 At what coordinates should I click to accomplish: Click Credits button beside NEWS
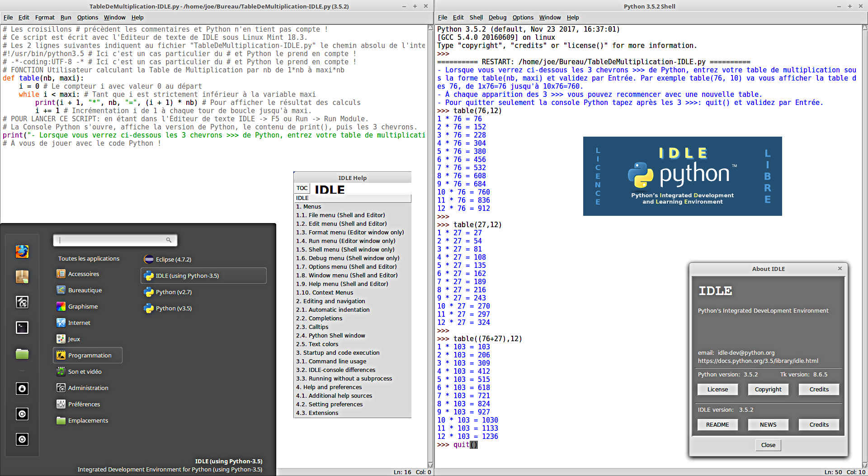coord(819,424)
